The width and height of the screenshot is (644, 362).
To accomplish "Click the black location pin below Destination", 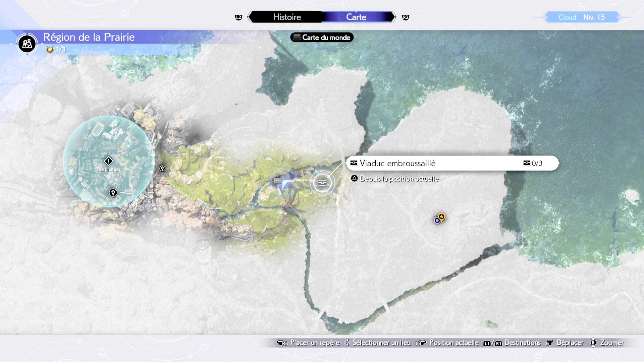I will [113, 193].
